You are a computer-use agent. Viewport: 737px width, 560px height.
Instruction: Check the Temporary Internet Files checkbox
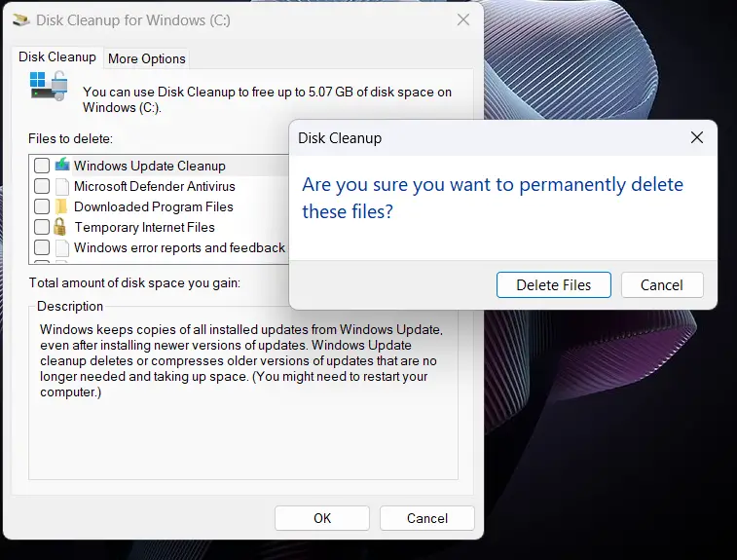pyautogui.click(x=42, y=227)
